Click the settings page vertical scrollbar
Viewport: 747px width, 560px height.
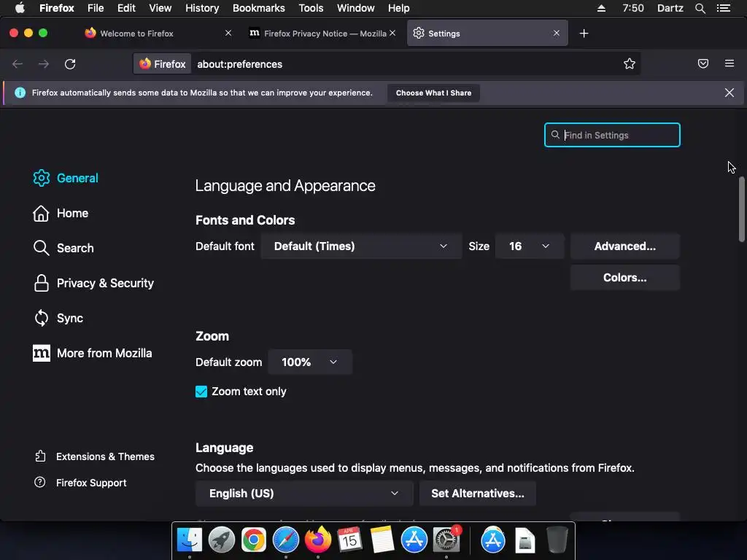(742, 209)
